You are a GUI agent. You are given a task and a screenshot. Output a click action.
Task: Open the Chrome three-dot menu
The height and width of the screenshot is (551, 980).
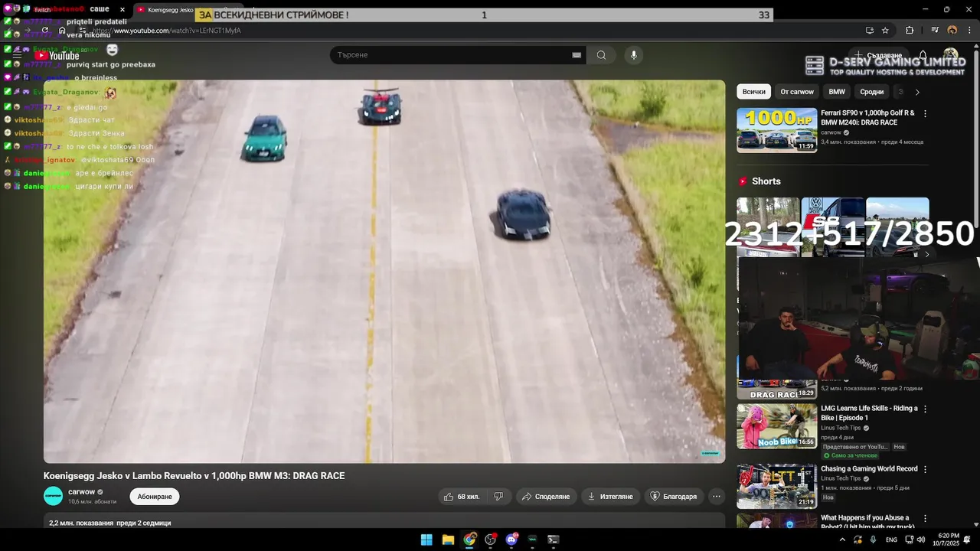click(x=970, y=31)
